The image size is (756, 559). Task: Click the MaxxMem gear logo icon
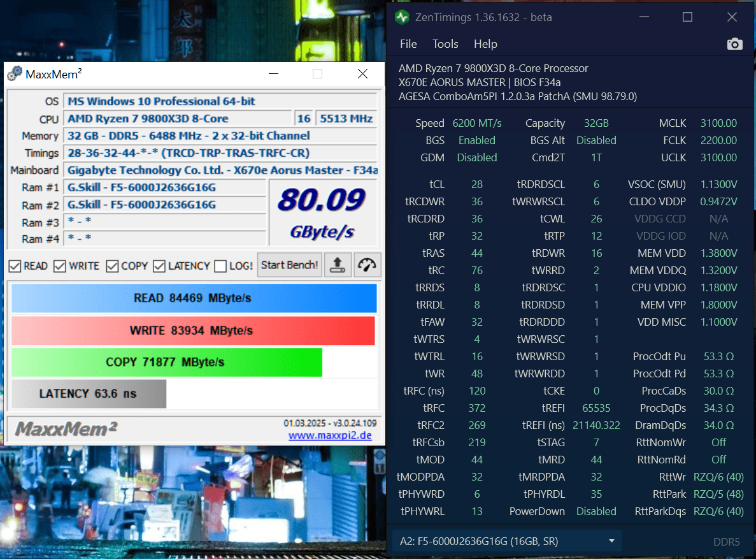tap(15, 73)
